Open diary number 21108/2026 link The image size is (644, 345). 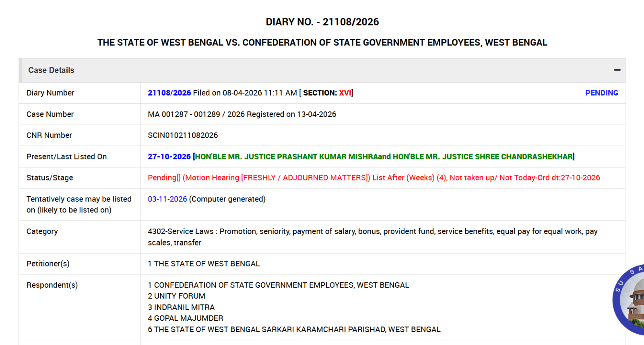pos(169,93)
